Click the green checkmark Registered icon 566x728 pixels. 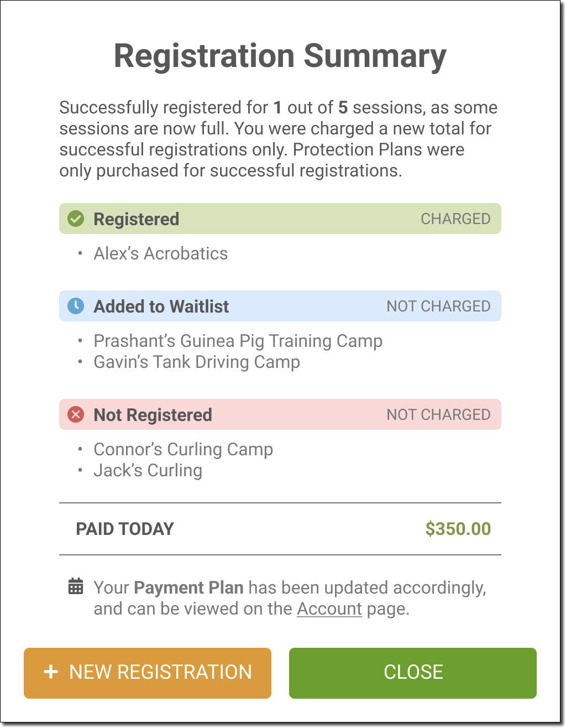point(75,219)
